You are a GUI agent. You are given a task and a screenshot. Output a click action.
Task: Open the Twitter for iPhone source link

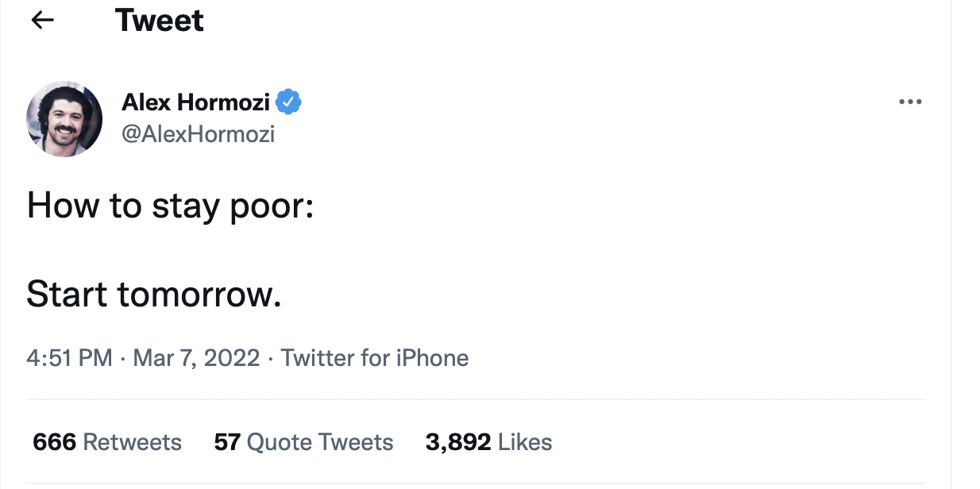tap(375, 358)
